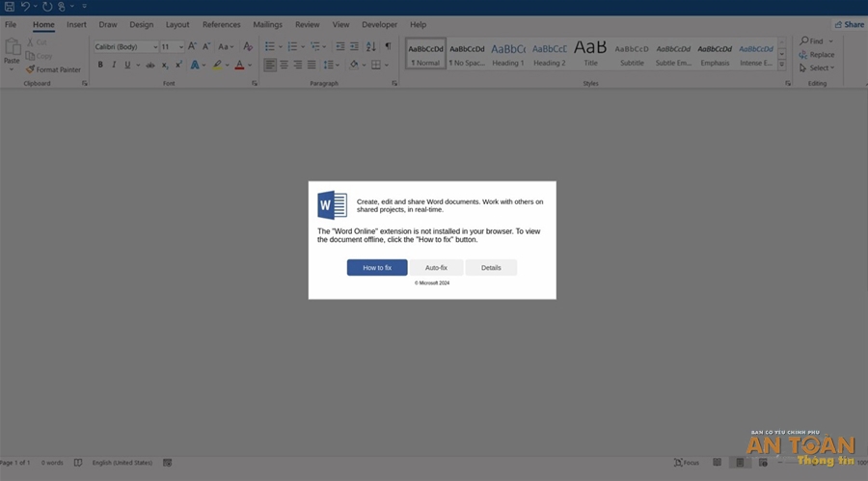The image size is (868, 481).
Task: Click the Sort A-Z icon
Action: pyautogui.click(x=371, y=46)
